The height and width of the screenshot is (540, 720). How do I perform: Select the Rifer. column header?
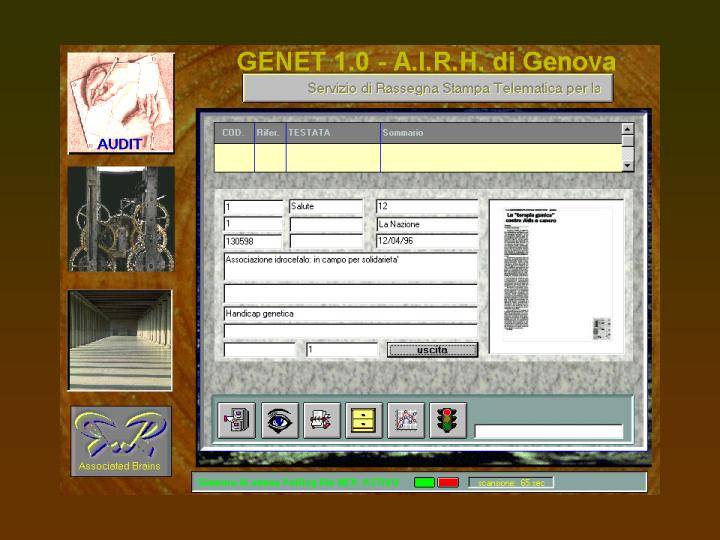pos(270,133)
